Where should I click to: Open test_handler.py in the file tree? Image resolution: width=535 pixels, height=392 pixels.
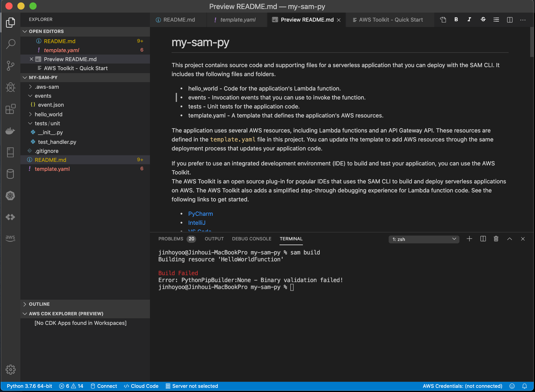pos(85,142)
